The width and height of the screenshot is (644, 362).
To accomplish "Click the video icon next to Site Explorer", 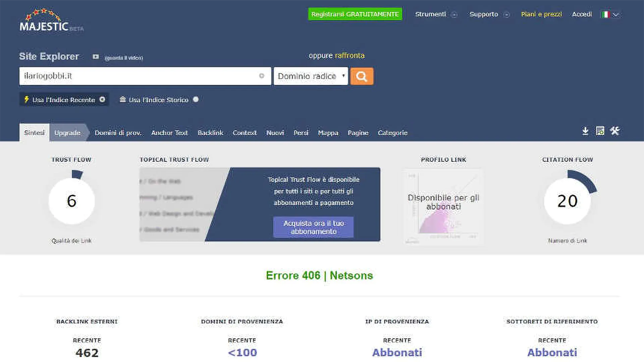I will 96,57.
